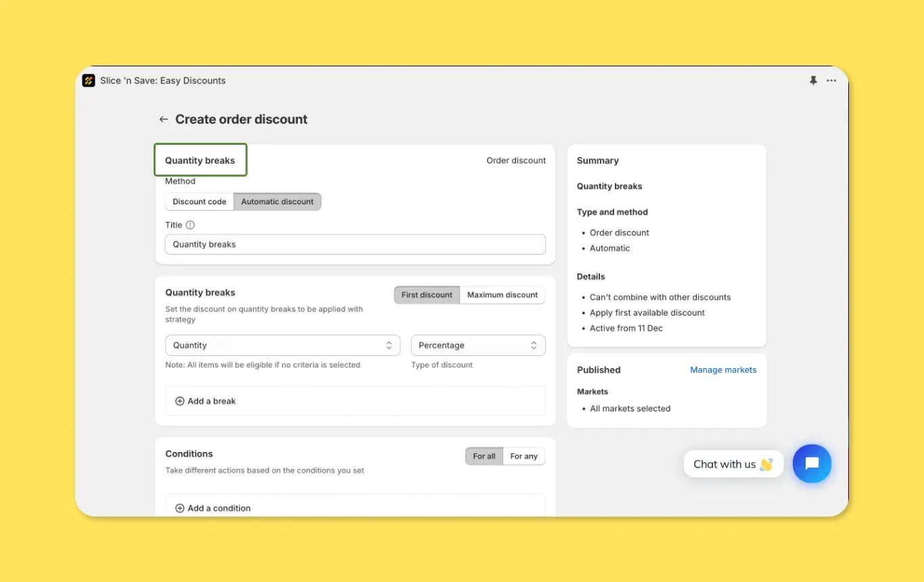Switch strategy to Maximum discount
Screen dimensions: 924x582
(502, 295)
